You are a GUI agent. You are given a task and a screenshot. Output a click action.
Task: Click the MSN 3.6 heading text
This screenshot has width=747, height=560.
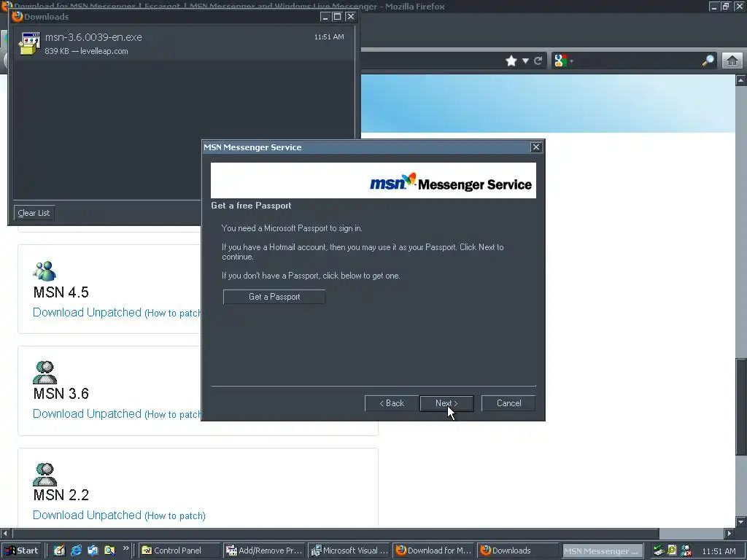pos(61,393)
